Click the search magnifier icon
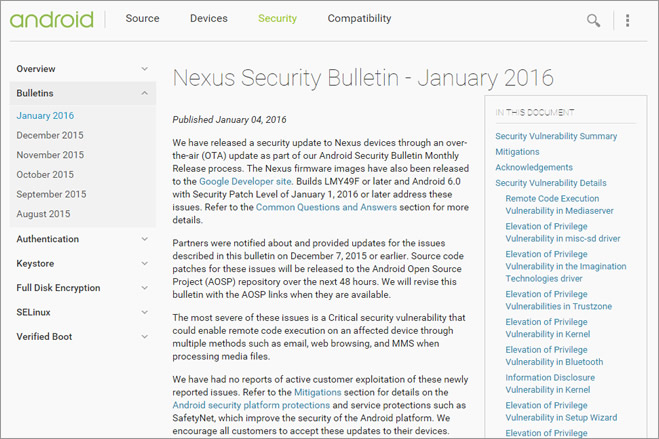 [593, 20]
